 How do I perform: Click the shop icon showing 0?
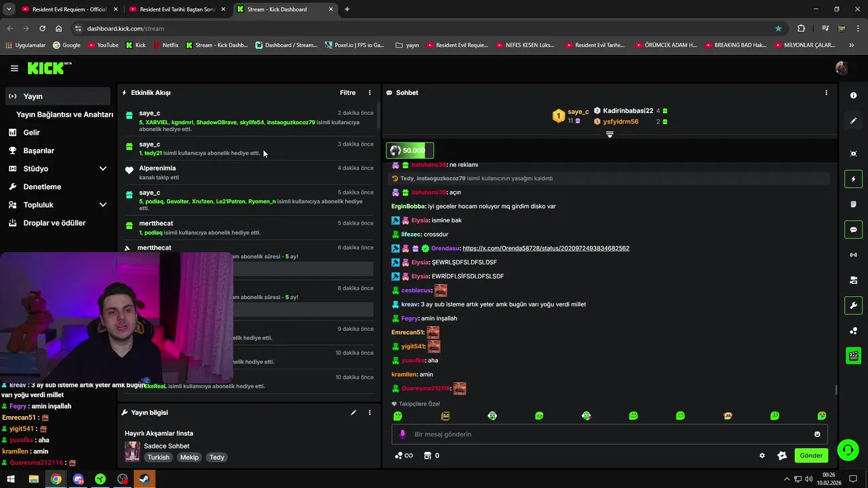(431, 455)
